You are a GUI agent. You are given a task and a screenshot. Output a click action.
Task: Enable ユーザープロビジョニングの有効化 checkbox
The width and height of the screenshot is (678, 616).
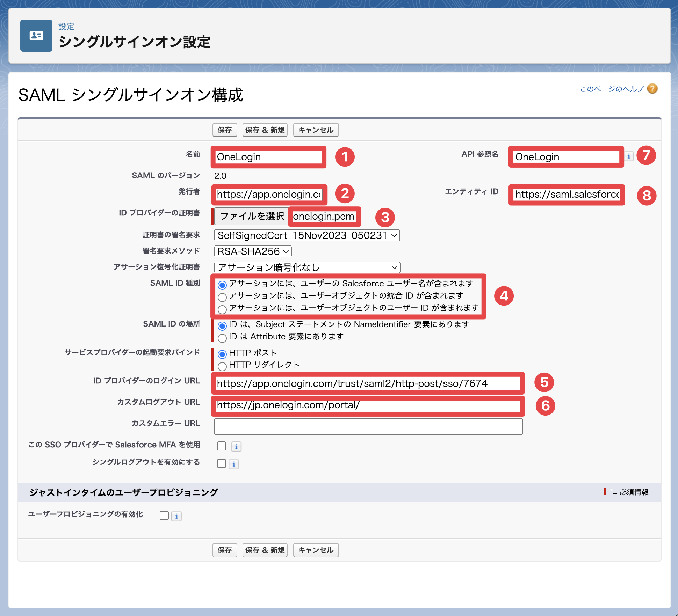pyautogui.click(x=164, y=515)
